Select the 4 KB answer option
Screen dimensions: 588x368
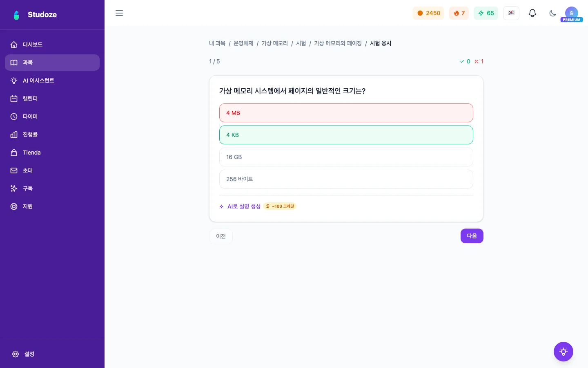(x=346, y=135)
